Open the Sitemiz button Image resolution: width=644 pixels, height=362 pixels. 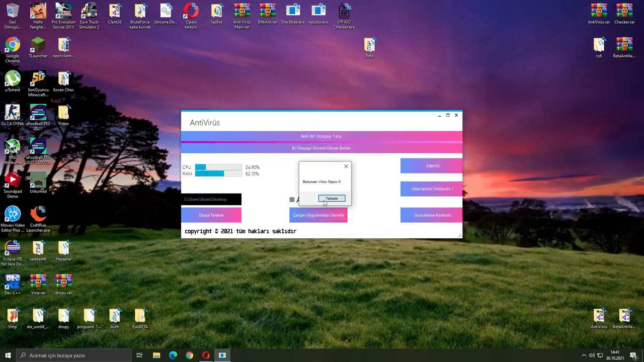431,166
